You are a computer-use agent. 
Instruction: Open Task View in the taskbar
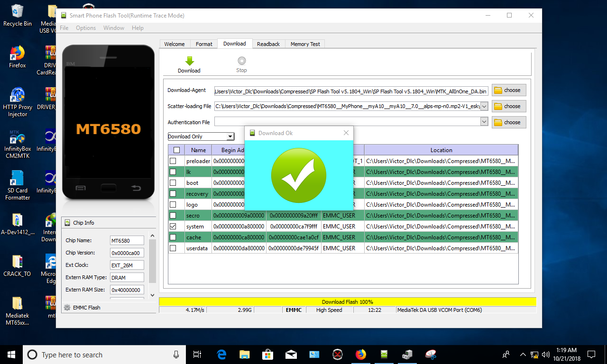(197, 355)
